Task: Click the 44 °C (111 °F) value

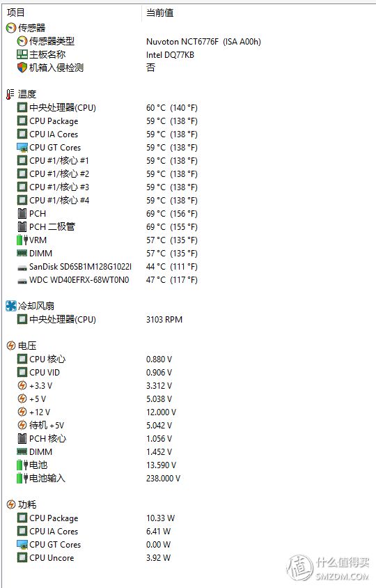Action: click(x=172, y=267)
